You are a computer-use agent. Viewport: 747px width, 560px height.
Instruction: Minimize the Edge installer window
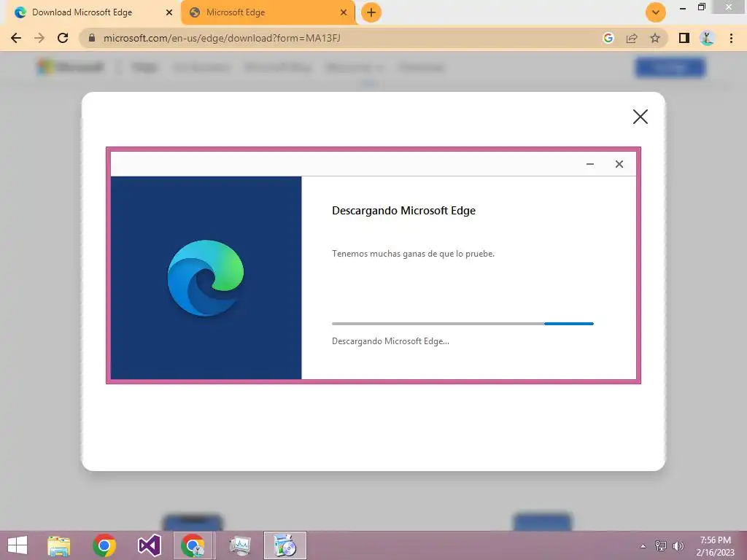589,164
